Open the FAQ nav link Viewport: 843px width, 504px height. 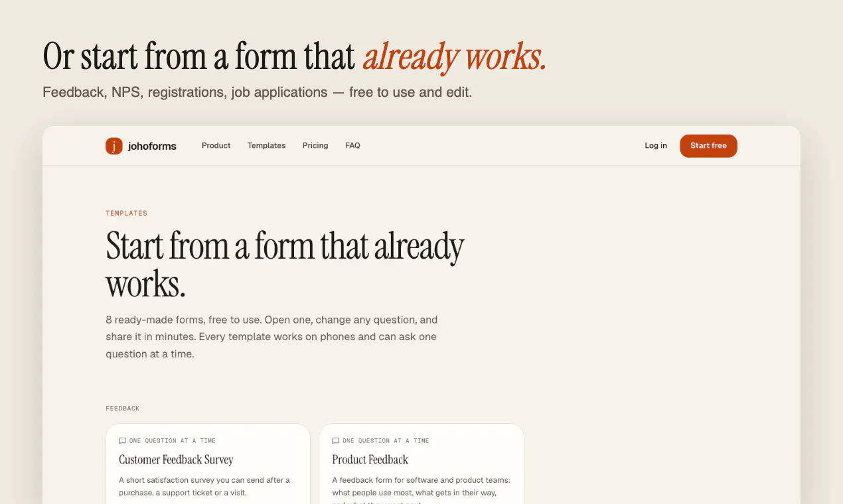pos(352,145)
